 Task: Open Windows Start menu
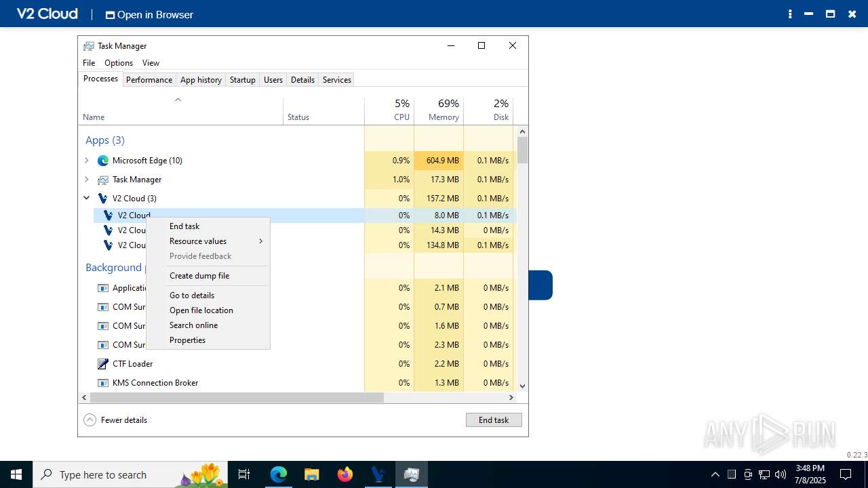(16, 474)
